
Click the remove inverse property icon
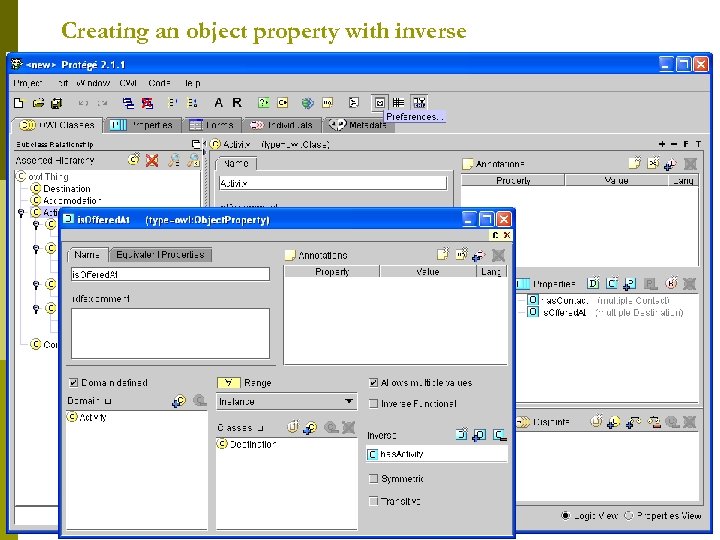pyautogui.click(x=500, y=434)
